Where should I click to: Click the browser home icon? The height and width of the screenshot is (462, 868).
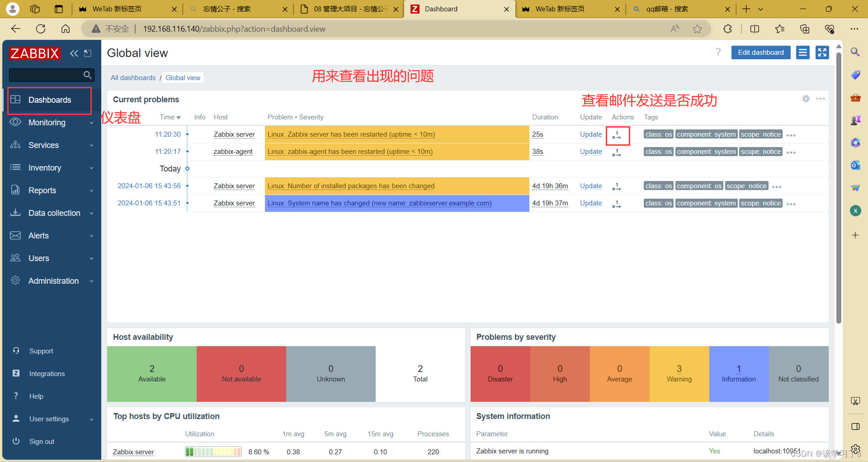coord(66,29)
